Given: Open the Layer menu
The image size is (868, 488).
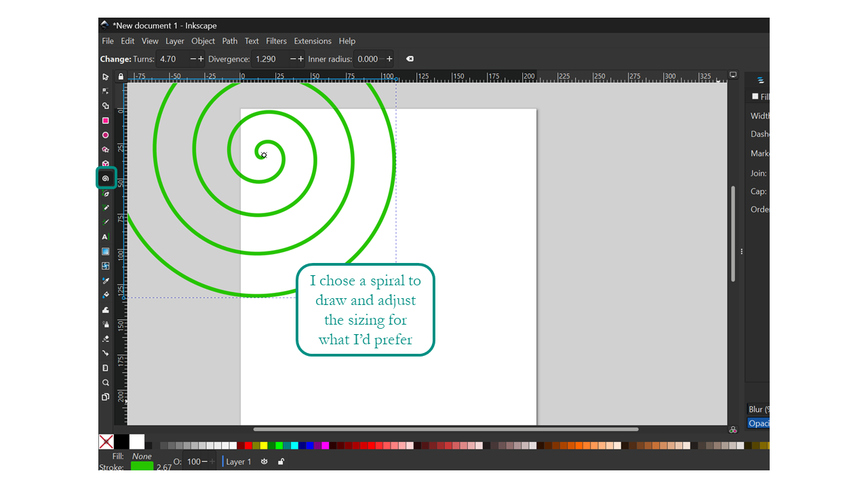Looking at the screenshot, I should [x=175, y=41].
